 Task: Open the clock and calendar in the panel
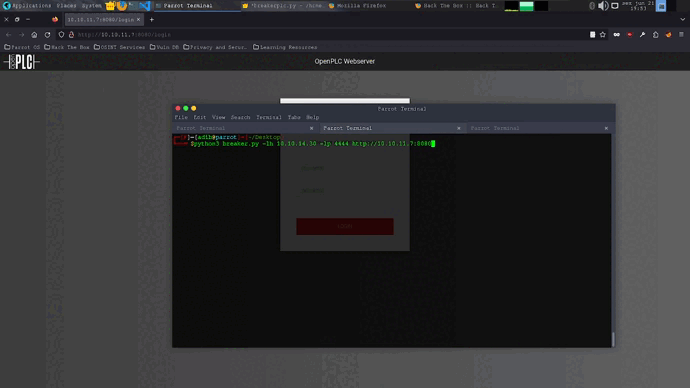[638, 6]
